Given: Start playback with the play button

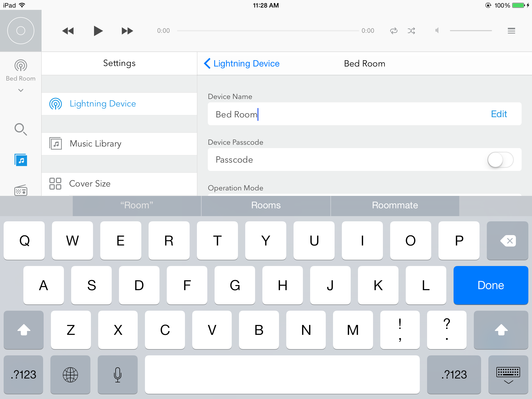Looking at the screenshot, I should click(98, 31).
